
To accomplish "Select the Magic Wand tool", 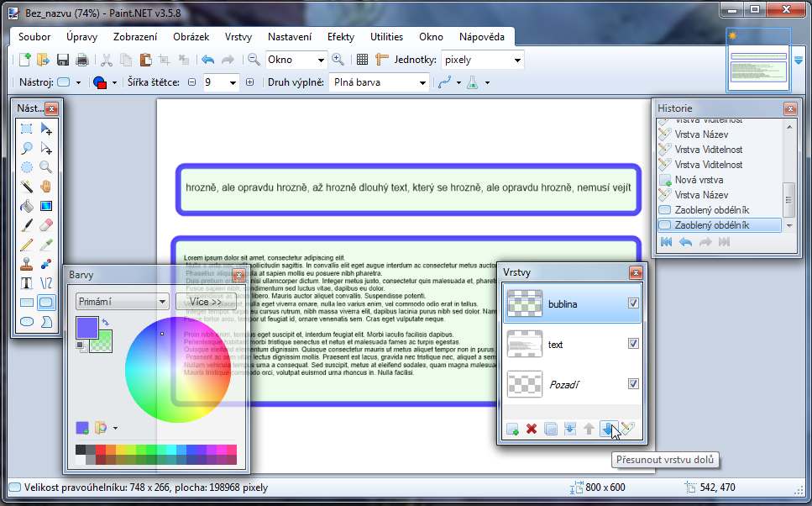I will [x=27, y=186].
